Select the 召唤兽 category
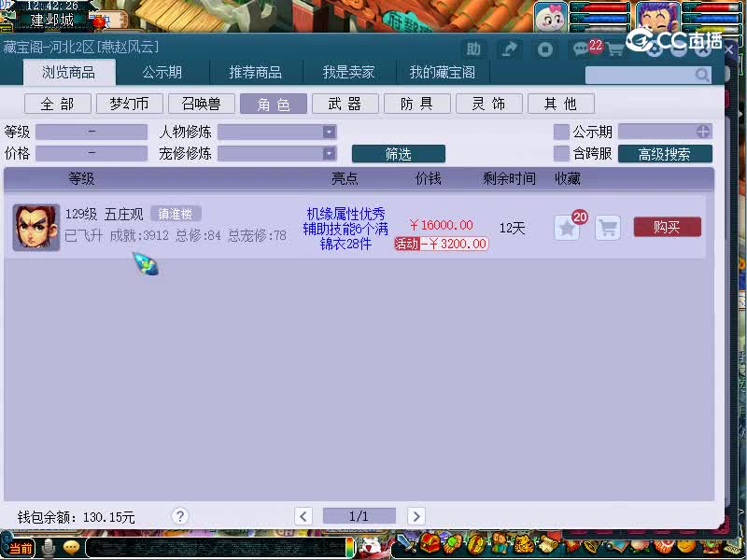 (201, 104)
